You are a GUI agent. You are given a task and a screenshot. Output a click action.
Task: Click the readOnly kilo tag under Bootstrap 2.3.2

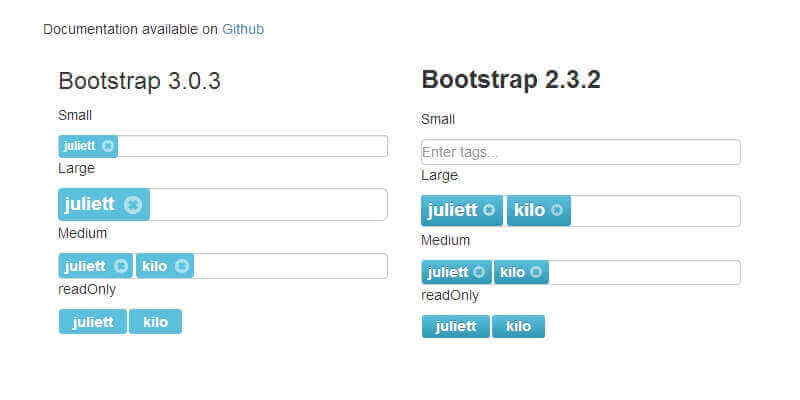pos(518,327)
